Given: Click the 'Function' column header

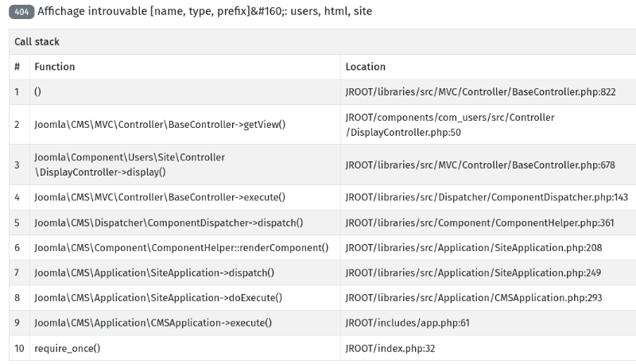Looking at the screenshot, I should click(55, 67).
